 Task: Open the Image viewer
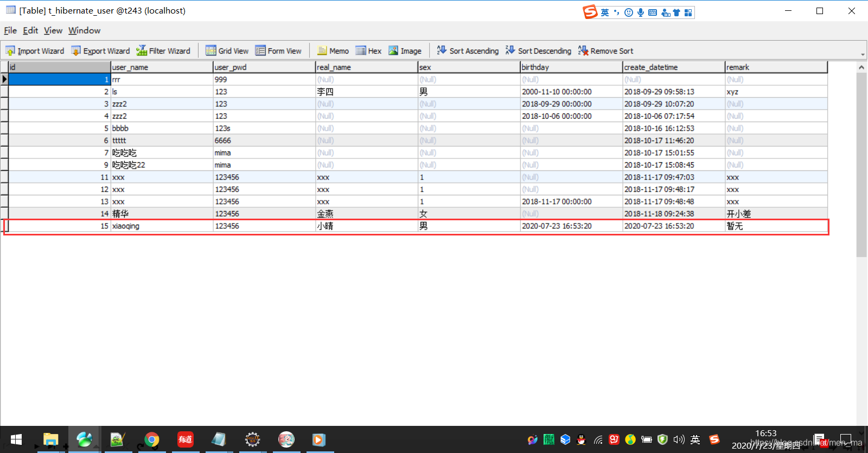405,51
